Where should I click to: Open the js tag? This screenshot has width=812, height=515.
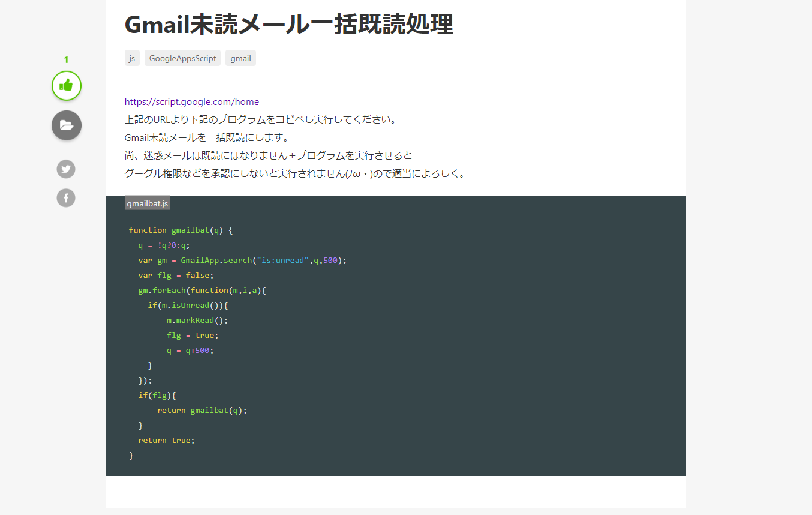pyautogui.click(x=132, y=58)
